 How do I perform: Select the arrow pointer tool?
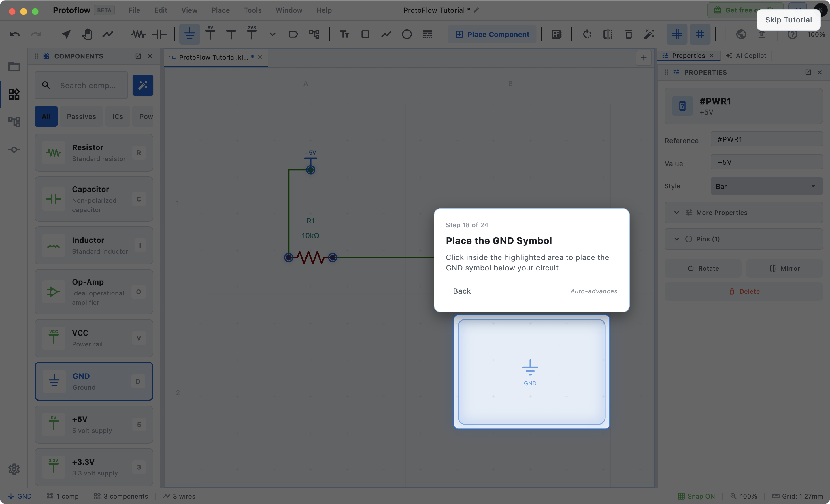pyautogui.click(x=66, y=34)
